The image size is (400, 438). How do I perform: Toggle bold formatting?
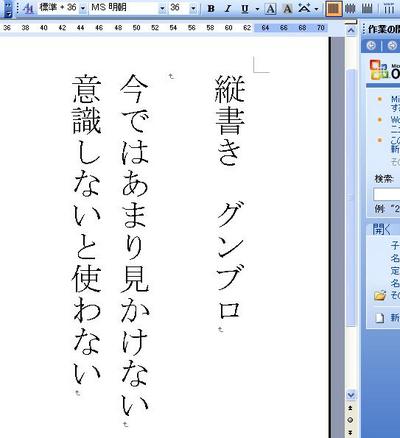[211, 8]
